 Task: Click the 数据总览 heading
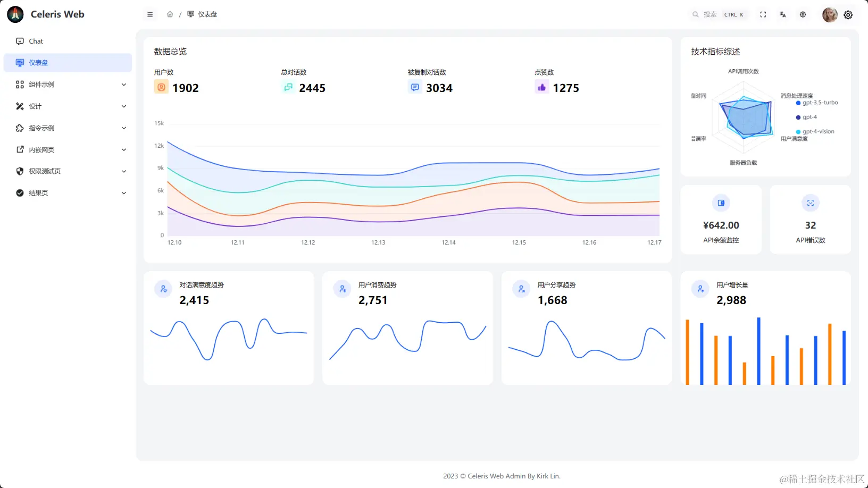click(170, 52)
